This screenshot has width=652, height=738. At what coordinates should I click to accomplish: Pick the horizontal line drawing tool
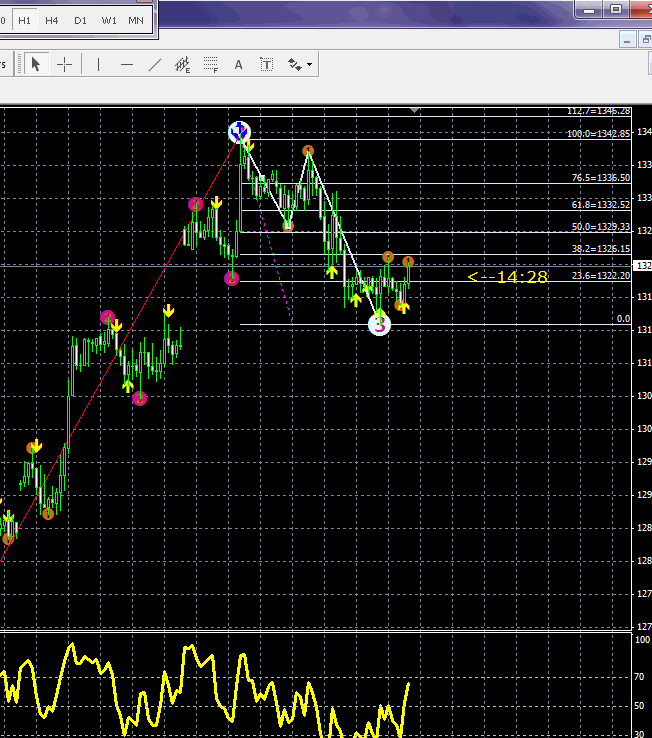click(127, 64)
